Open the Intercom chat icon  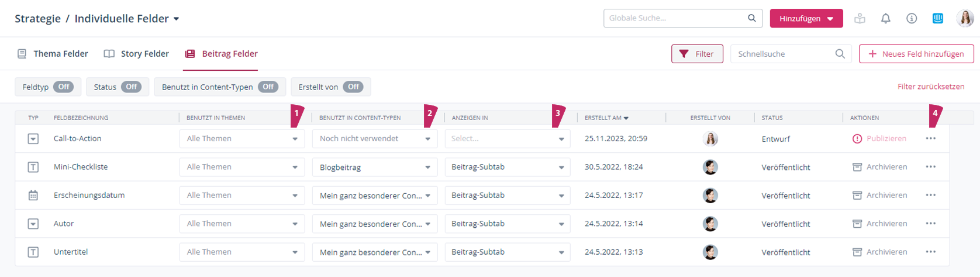tap(937, 19)
